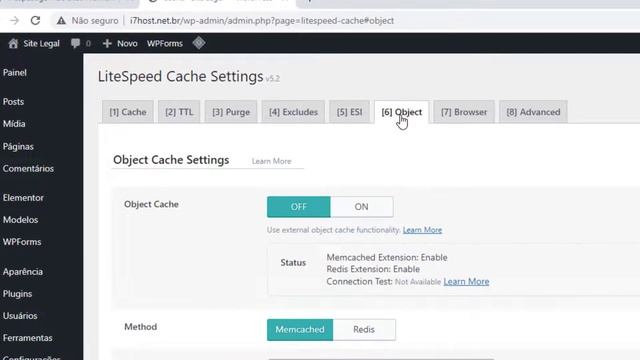
Task: Open Aparência in the sidebar
Action: 22,271
